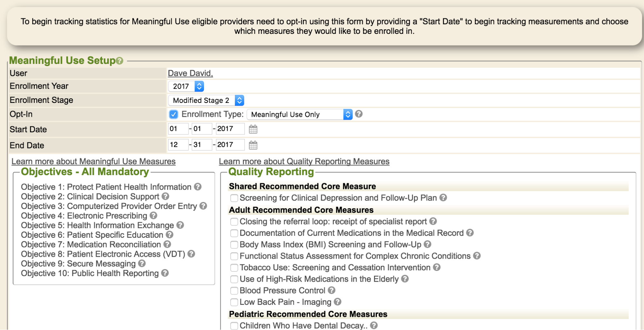Image resolution: width=644 pixels, height=330 pixels.
Task: Uncheck the Opt-In checkbox
Action: pos(173,115)
